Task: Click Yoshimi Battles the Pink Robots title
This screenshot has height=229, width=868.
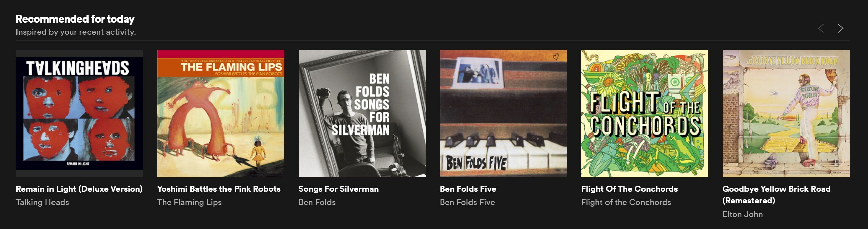Action: point(219,189)
